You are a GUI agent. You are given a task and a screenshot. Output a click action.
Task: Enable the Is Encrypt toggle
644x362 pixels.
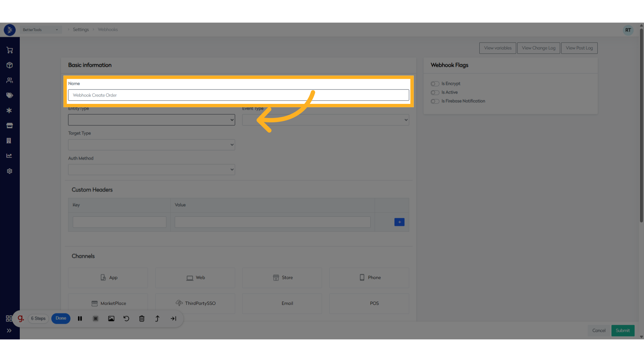(x=435, y=83)
